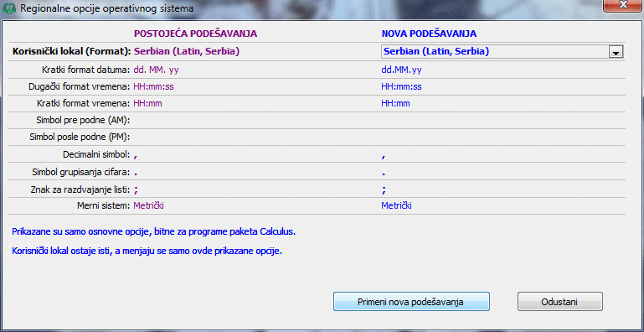Select the new long time format HH:mm:ss

pos(401,87)
